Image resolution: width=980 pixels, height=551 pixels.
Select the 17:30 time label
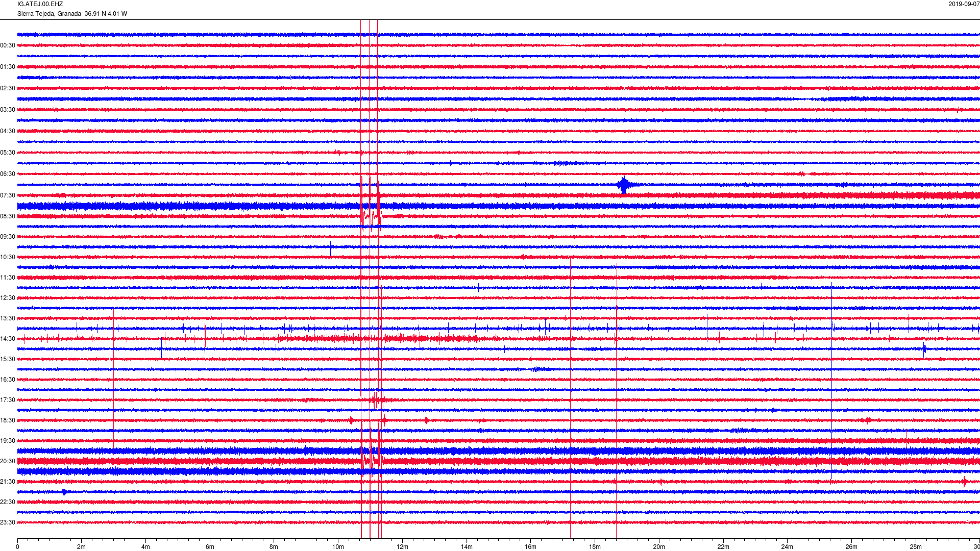8,400
